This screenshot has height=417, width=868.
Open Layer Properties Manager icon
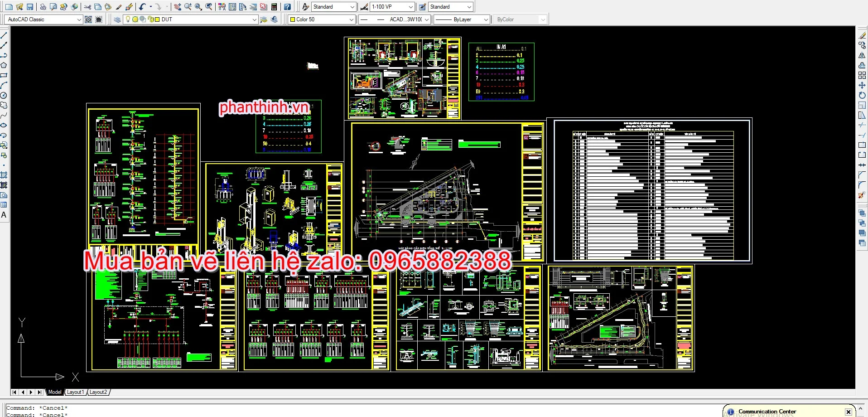click(x=117, y=19)
